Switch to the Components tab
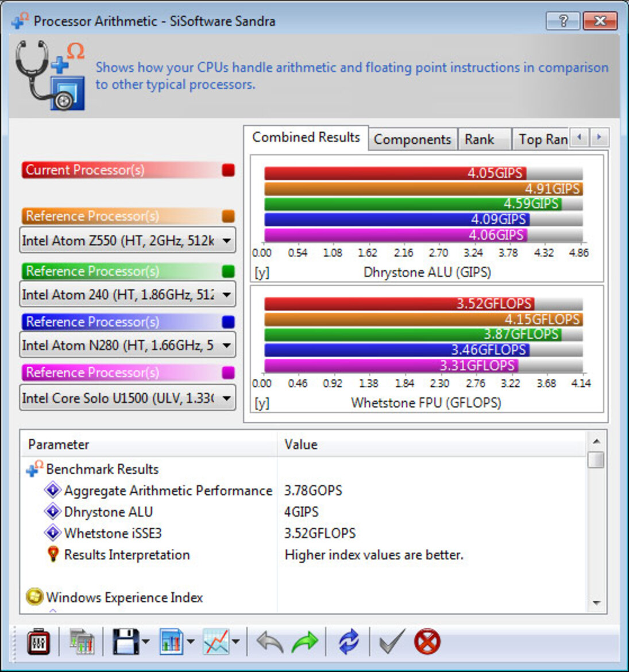This screenshot has height=672, width=629. point(412,139)
